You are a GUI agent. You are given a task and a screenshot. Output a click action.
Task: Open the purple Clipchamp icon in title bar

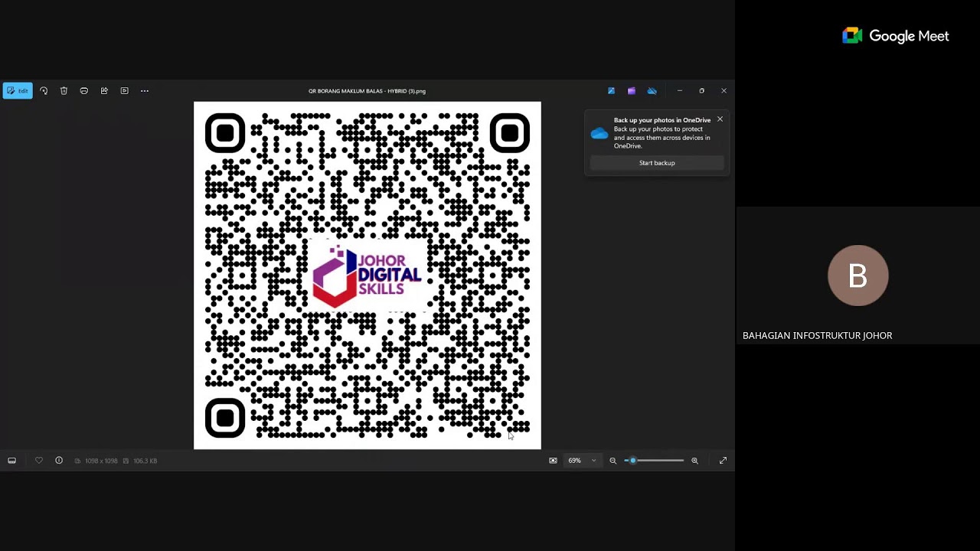pos(632,91)
